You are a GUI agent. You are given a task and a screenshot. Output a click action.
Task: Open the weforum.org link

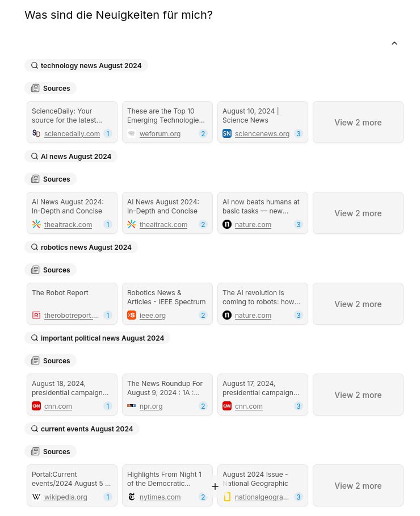(160, 134)
